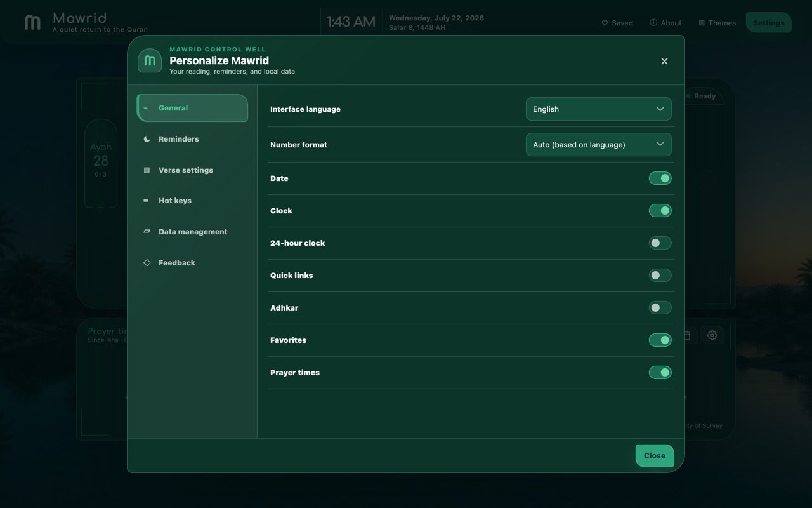812x508 pixels.
Task: Turn off the Date toggle
Action: 660,178
